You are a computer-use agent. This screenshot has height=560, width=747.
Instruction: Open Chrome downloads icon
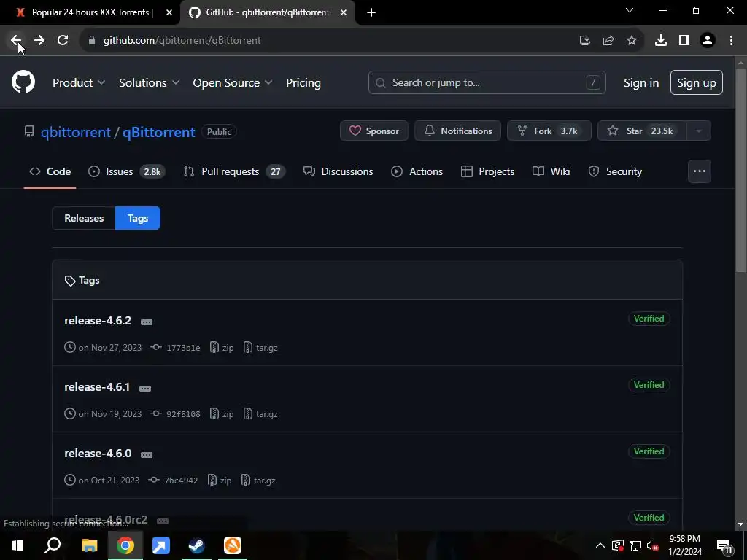[661, 41]
